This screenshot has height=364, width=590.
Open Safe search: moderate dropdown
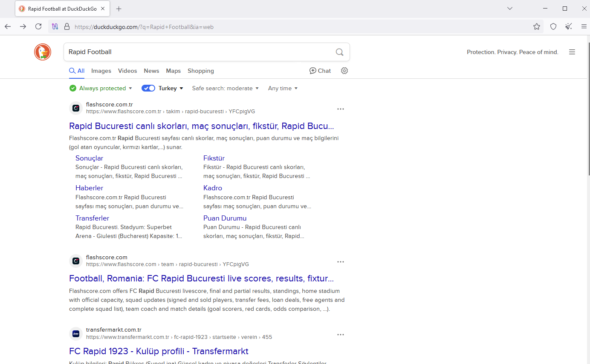(226, 88)
